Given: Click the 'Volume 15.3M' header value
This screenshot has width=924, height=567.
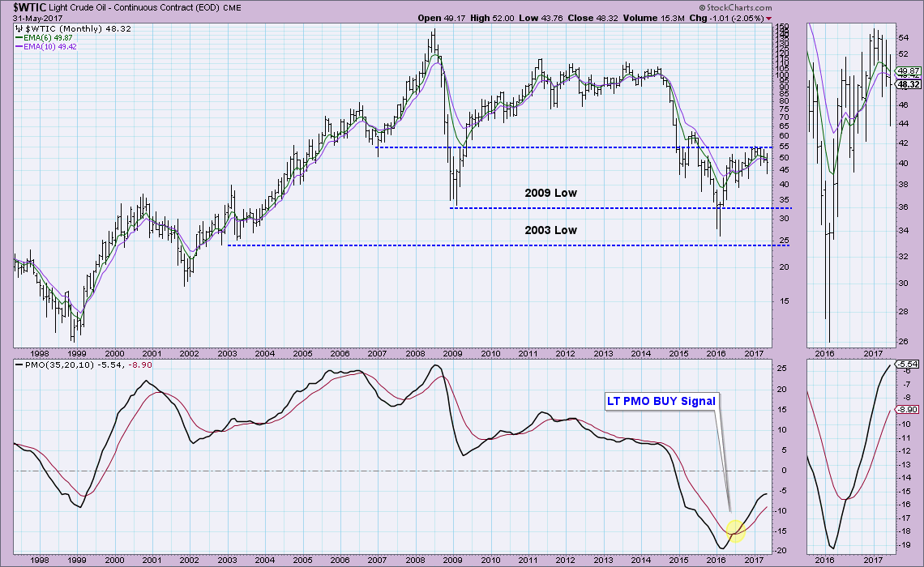Looking at the screenshot, I should click(653, 19).
